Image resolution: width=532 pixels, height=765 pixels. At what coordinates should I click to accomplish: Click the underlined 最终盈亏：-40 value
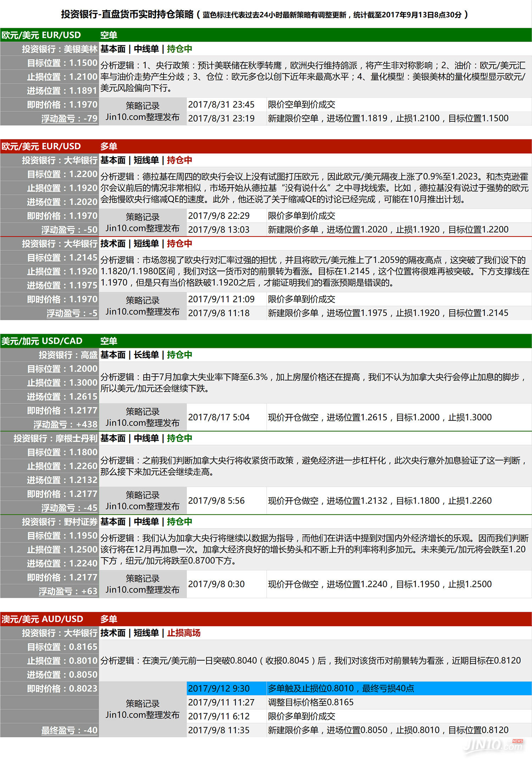[69, 730]
